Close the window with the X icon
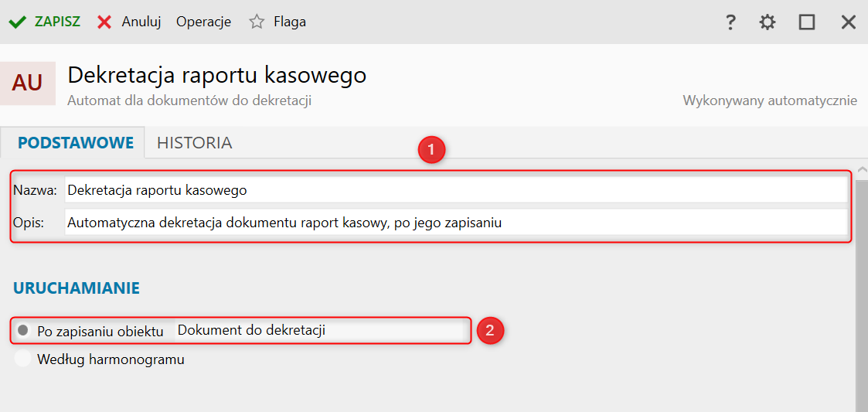 848,22
